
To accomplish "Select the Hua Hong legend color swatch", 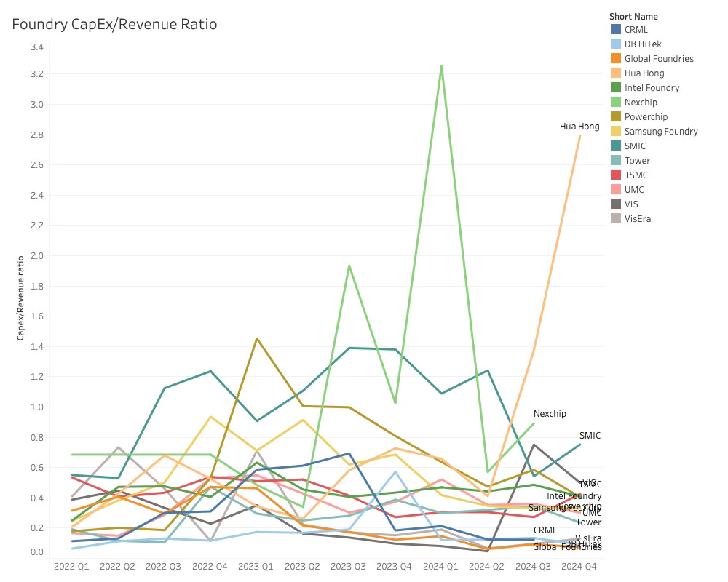I will pos(616,73).
